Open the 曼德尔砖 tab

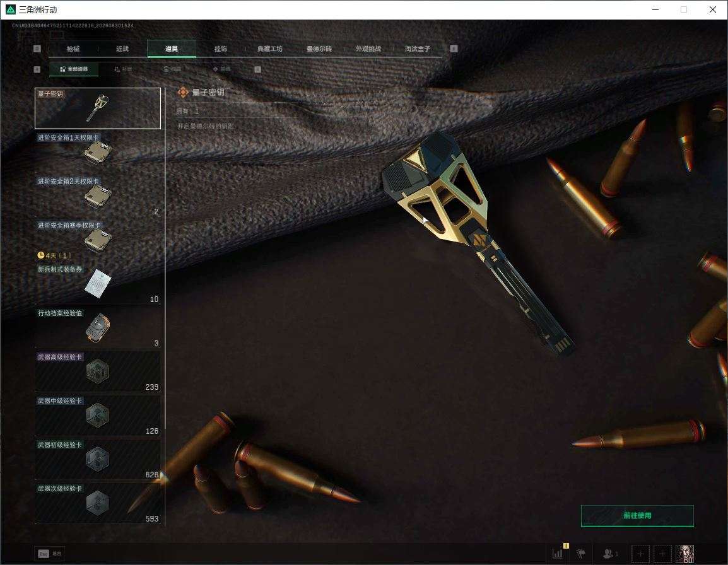tap(319, 49)
